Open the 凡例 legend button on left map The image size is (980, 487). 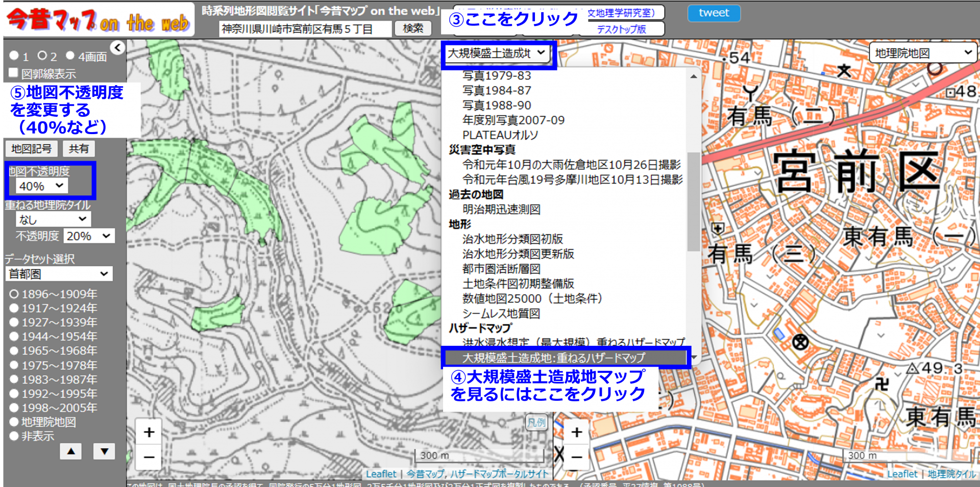[536, 422]
